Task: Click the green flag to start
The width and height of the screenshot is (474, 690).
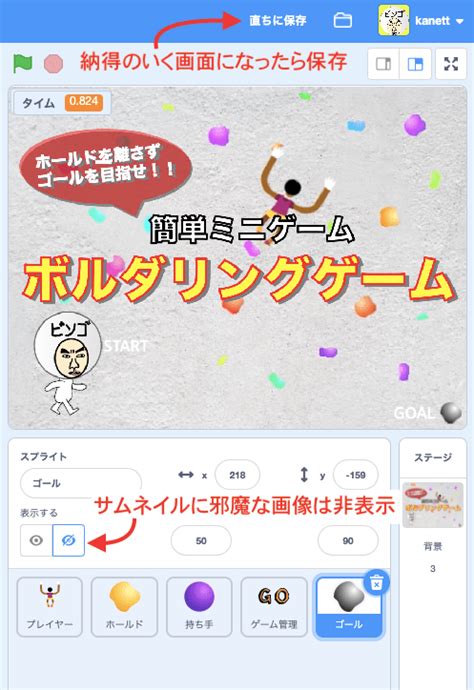Action: (22, 63)
